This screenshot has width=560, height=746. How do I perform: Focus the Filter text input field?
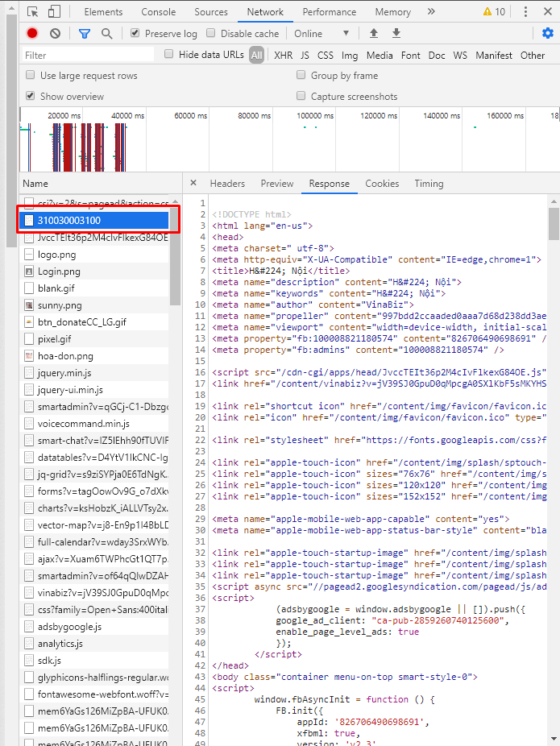click(88, 56)
